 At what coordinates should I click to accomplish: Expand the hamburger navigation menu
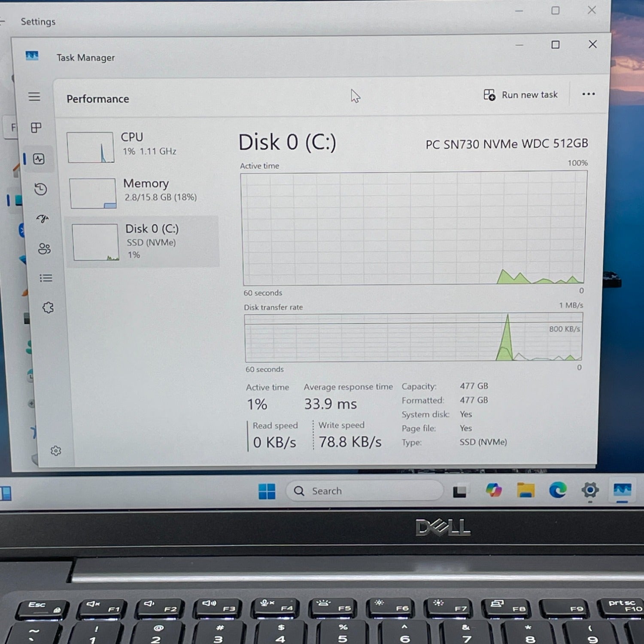click(34, 97)
